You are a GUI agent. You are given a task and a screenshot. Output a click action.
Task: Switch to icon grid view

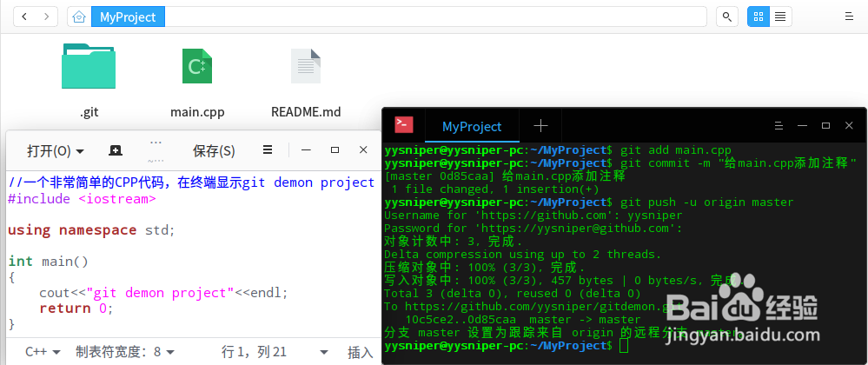[759, 17]
